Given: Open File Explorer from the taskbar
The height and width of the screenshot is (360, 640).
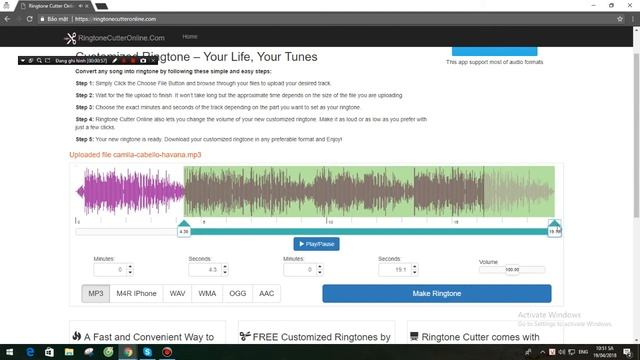Looking at the screenshot, I should click(69, 352).
